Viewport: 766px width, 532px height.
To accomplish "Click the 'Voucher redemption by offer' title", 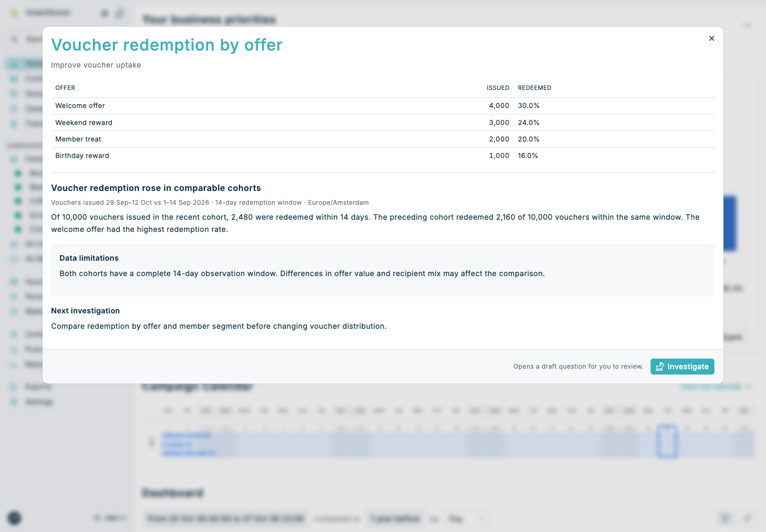I will coord(167,45).
